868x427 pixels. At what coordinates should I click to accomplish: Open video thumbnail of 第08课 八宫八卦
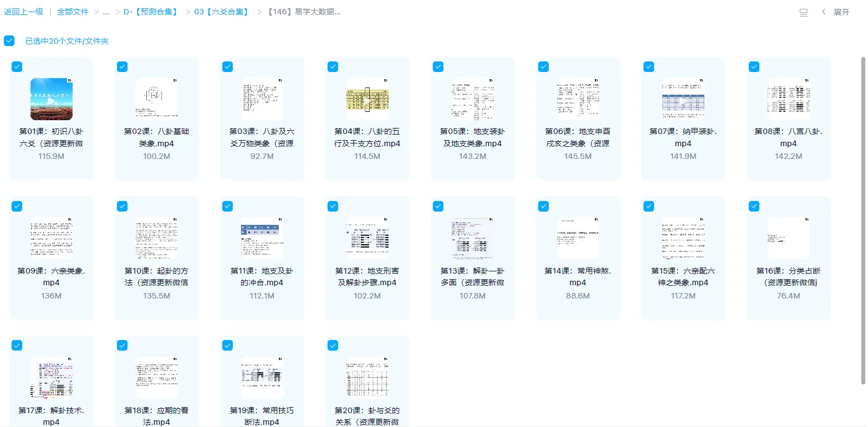click(789, 99)
